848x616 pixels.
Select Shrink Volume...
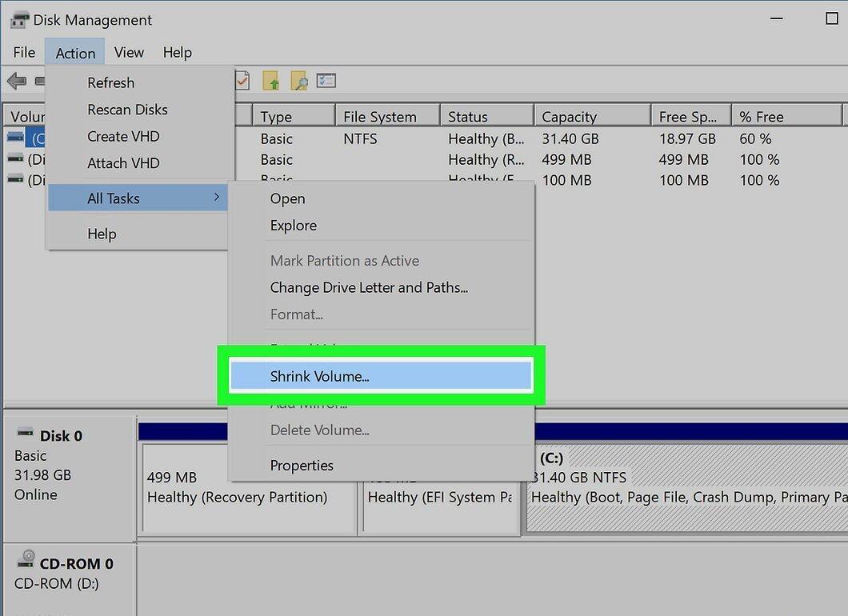point(382,377)
